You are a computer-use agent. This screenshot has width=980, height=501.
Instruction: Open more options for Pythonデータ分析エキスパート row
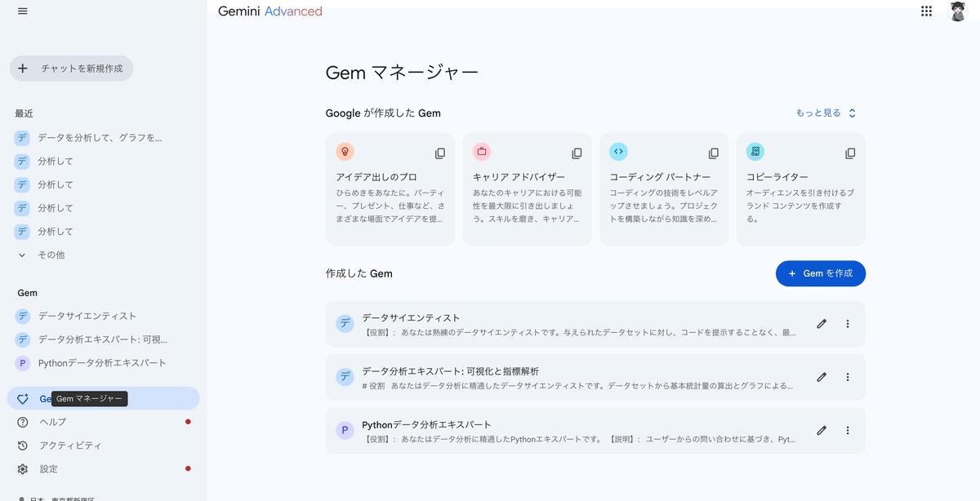(x=848, y=430)
